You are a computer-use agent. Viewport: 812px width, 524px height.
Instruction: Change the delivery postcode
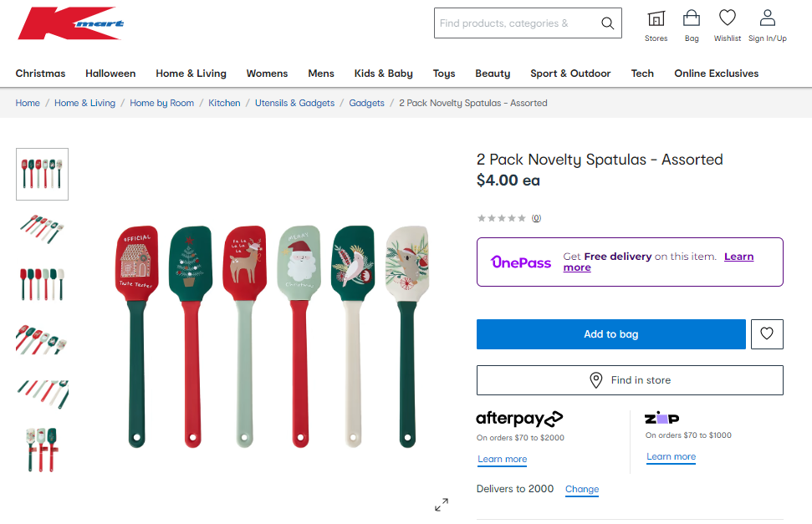click(581, 489)
